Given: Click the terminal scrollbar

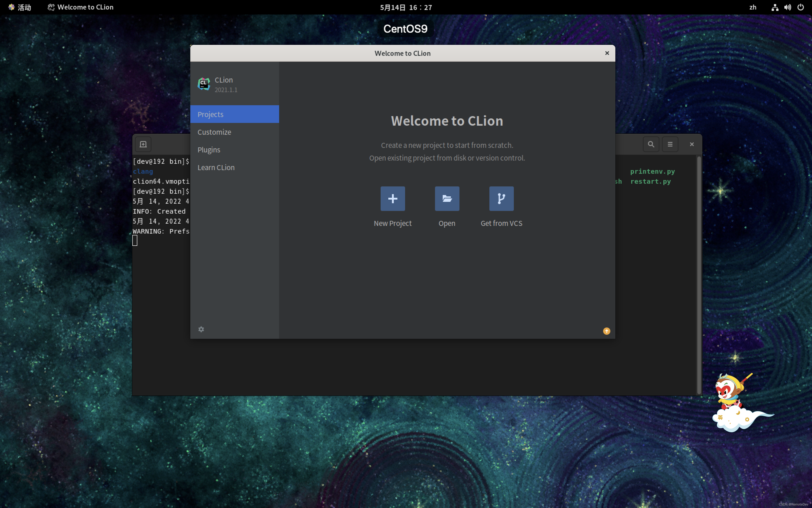Looking at the screenshot, I should (699, 275).
